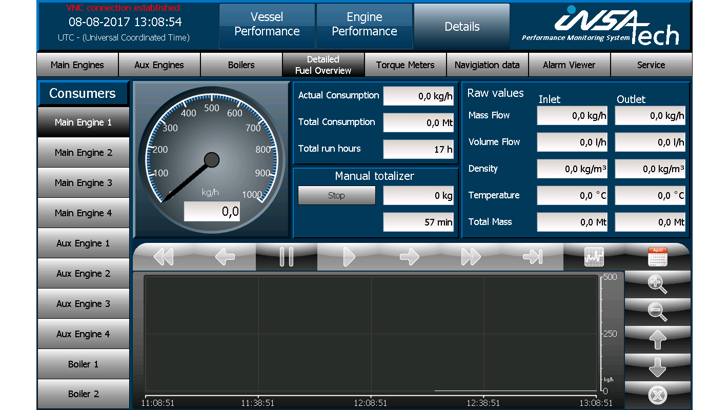
Task: Click the Raw values heading
Action: point(495,93)
